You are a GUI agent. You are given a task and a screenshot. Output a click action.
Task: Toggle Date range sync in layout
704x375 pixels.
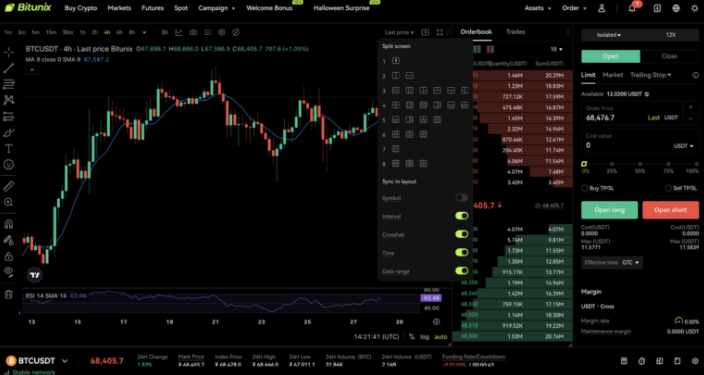[x=462, y=270]
